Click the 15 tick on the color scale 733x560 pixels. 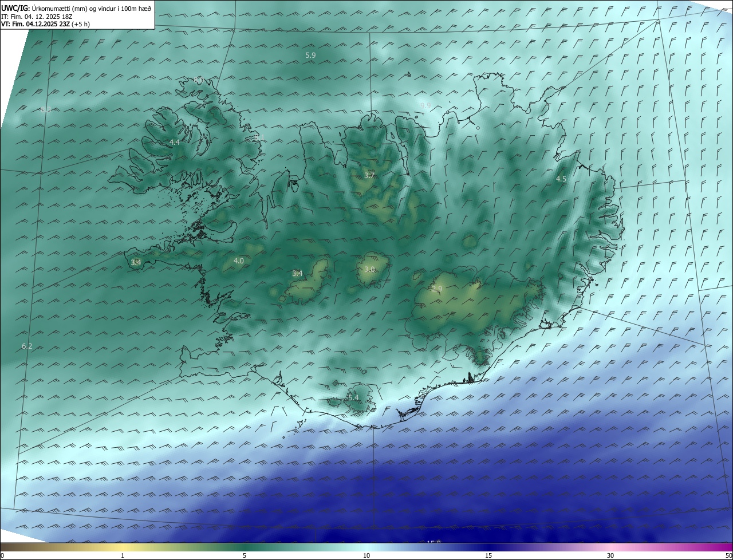tap(488, 555)
